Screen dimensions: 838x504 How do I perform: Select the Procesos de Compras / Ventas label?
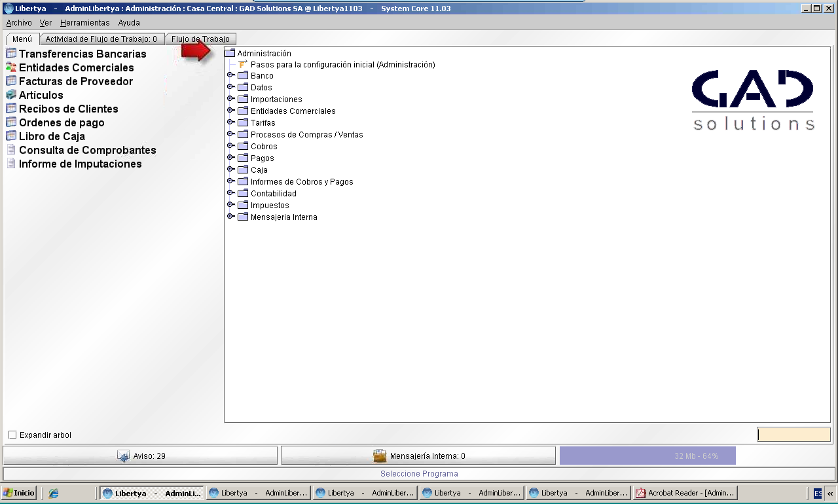[306, 135]
